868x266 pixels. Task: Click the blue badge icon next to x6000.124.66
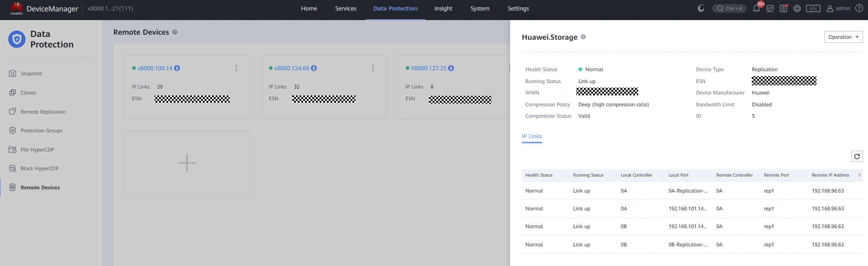(314, 68)
